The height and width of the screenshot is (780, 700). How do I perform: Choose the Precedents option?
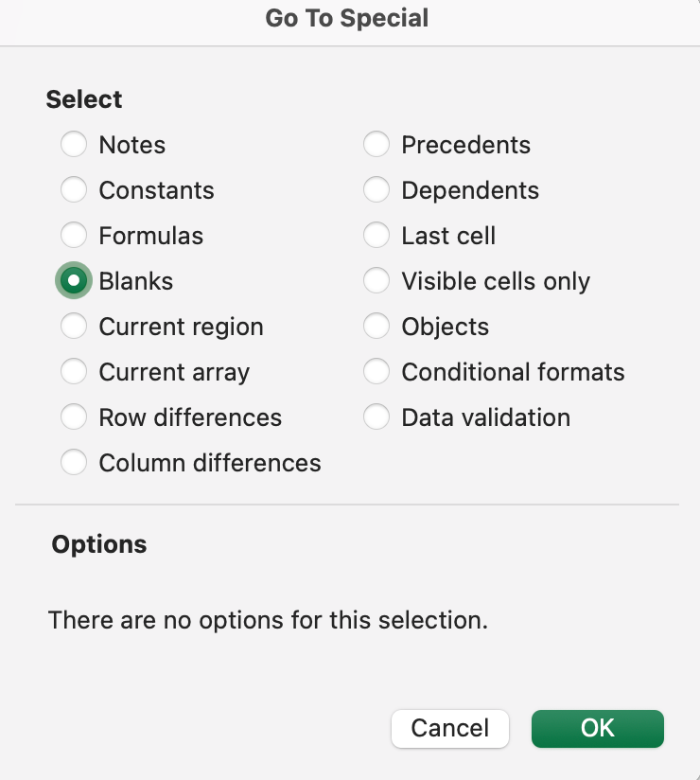376,145
